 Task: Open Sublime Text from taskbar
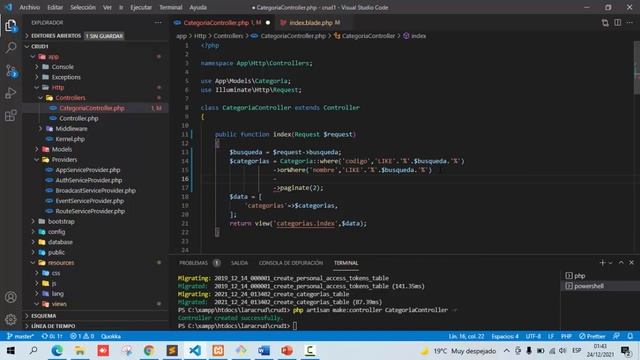click(172, 350)
